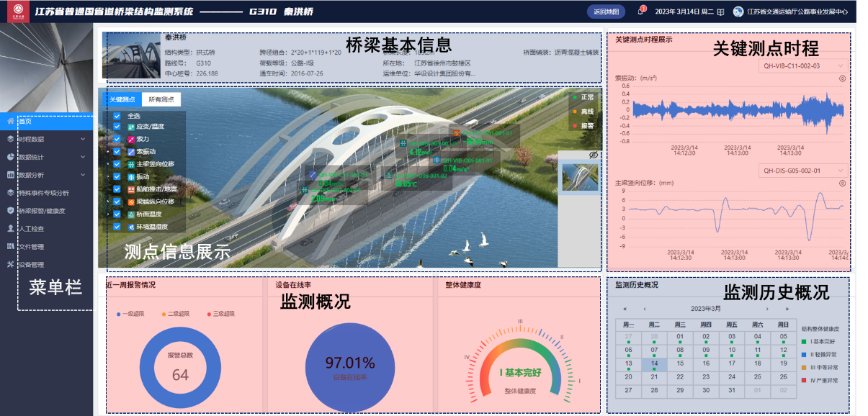Uncheck the 应变/温度 checkbox

tap(117, 127)
